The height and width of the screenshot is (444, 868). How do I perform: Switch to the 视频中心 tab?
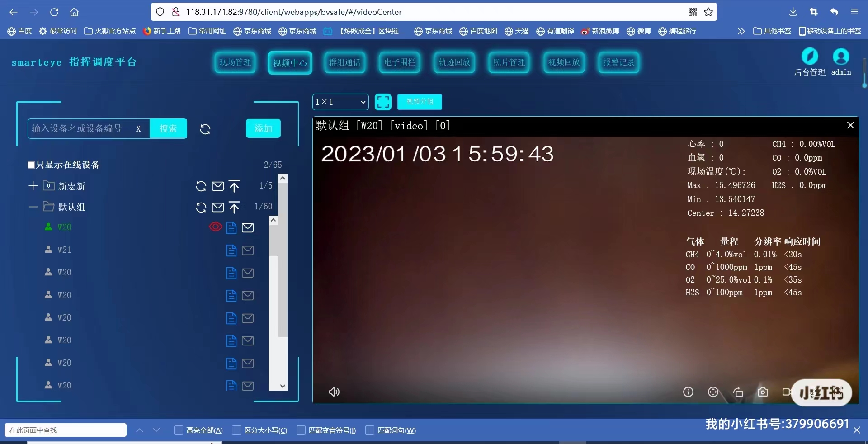pos(290,62)
